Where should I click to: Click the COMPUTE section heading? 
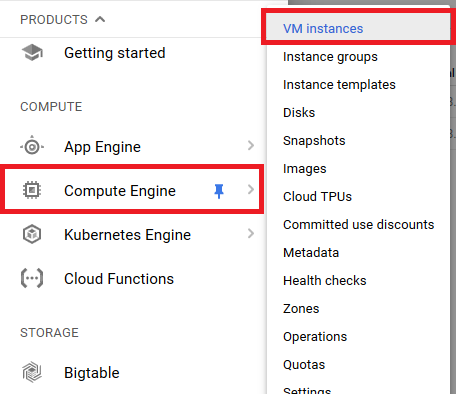[51, 107]
